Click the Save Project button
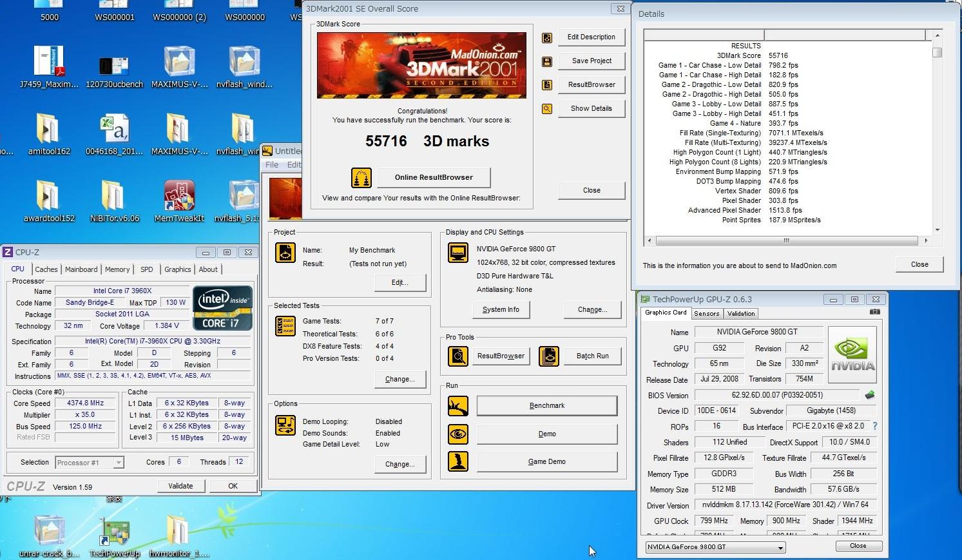962x560 pixels. [x=592, y=61]
